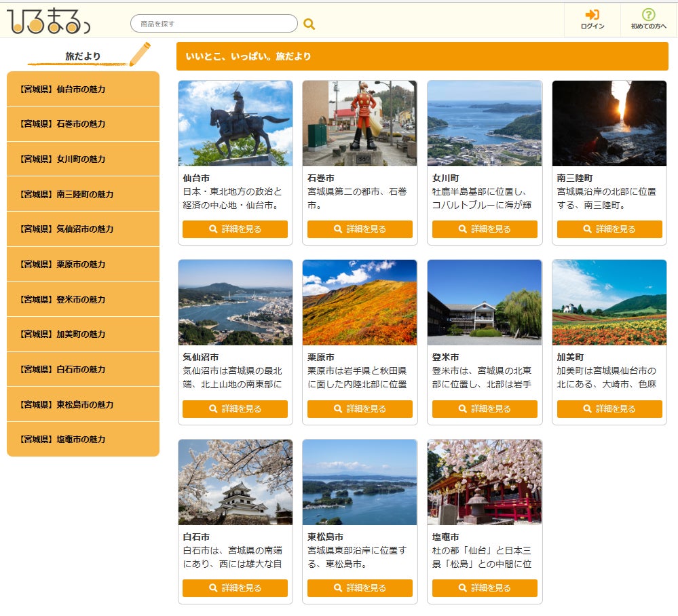Click 詳細を見る button for 栗原市
678x616 pixels.
click(360, 409)
